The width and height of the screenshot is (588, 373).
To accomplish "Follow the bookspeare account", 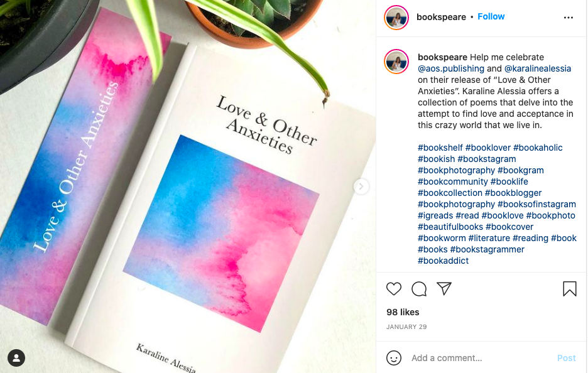I will point(491,16).
